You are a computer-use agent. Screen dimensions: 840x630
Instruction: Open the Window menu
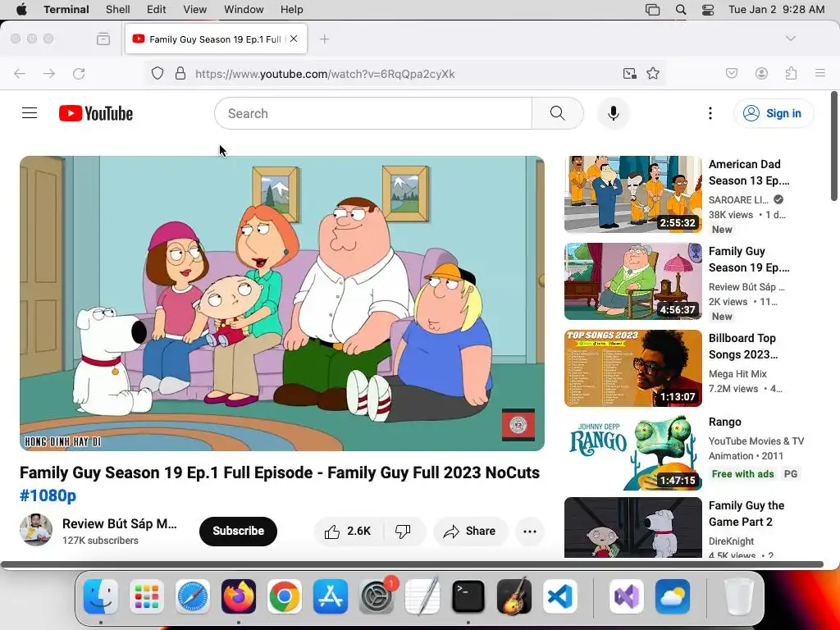coord(244,10)
